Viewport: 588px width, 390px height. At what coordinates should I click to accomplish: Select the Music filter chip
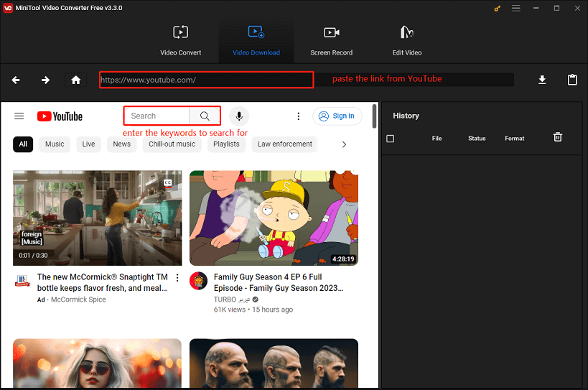click(55, 144)
